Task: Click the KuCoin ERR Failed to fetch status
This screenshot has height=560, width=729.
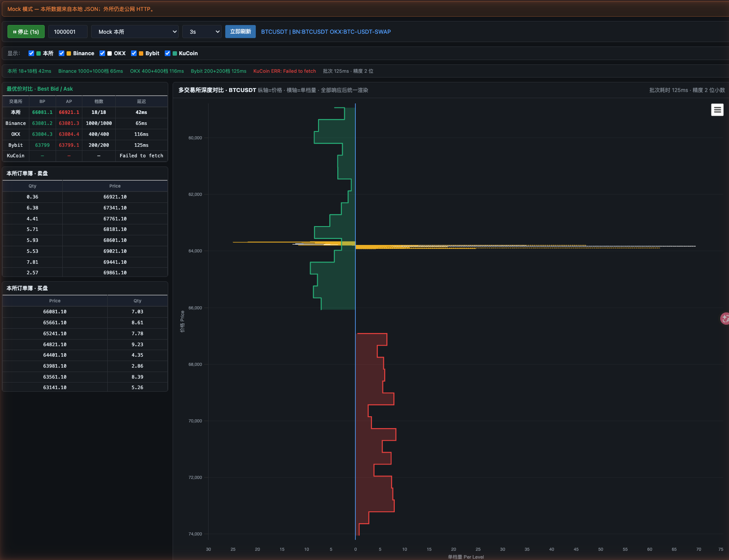Action: coord(284,71)
